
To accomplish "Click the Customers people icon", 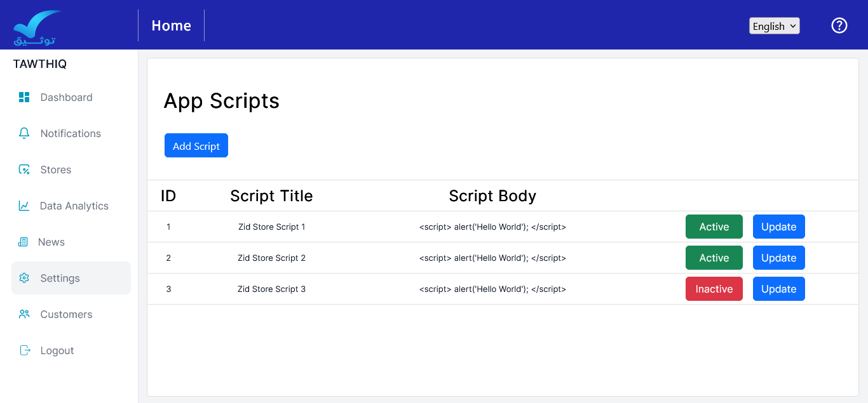I will 24,314.
